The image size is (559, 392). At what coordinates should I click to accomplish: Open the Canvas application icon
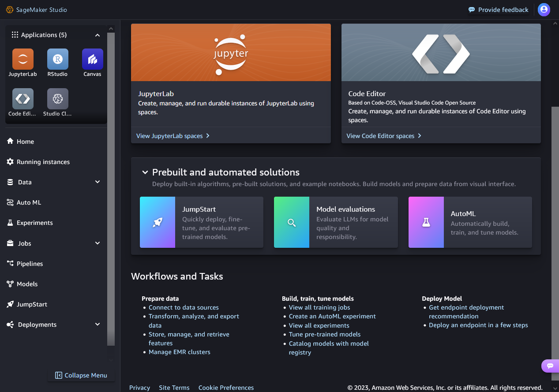tap(92, 59)
